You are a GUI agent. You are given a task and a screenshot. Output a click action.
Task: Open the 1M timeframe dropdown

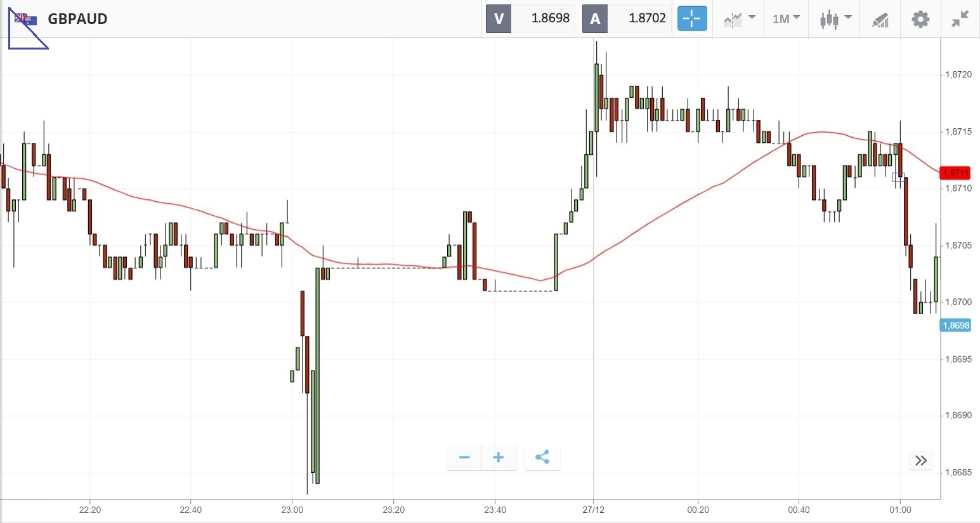click(x=786, y=18)
